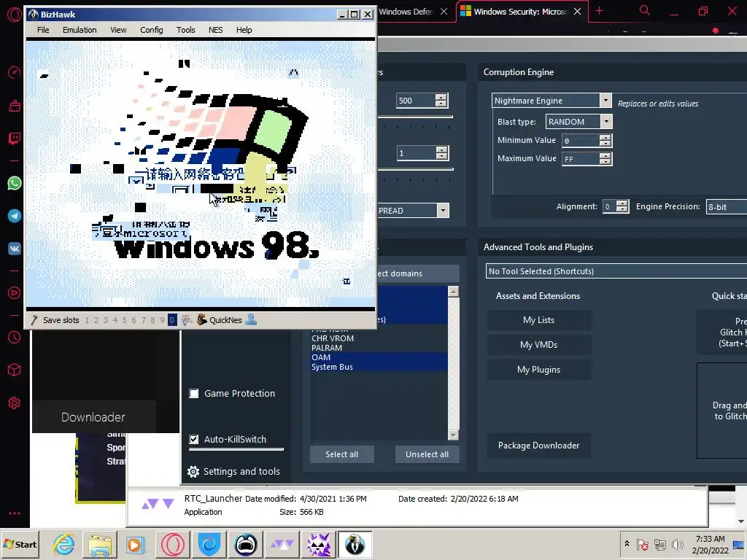
Task: Open the Help menu in BizHawk
Action: click(x=244, y=30)
